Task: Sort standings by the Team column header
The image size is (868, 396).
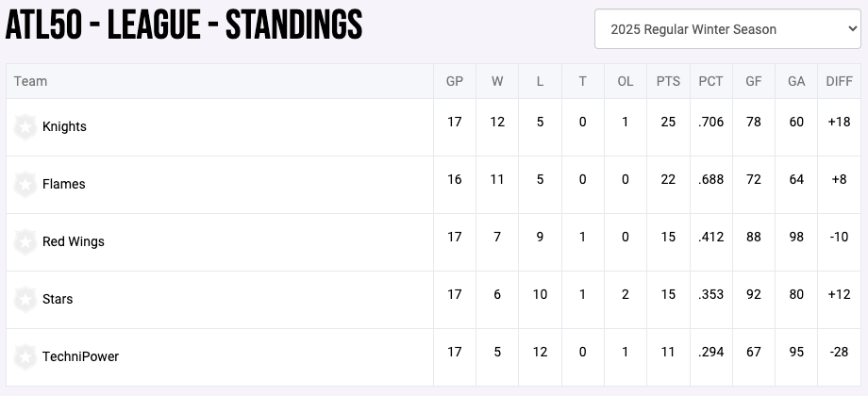Action: pyautogui.click(x=30, y=81)
